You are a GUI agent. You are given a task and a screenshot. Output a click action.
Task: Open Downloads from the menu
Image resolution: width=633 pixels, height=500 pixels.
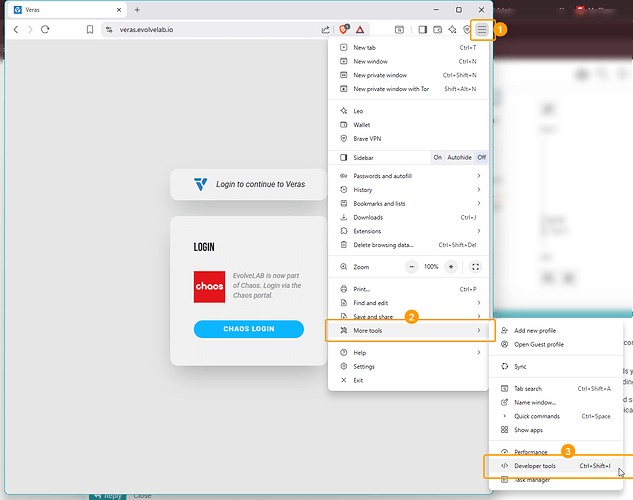tap(409, 217)
